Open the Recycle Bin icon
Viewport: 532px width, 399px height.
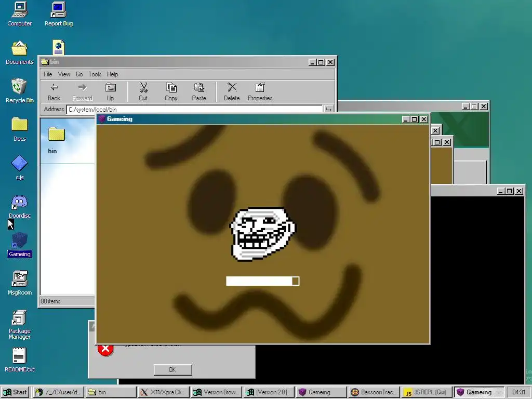coord(19,90)
